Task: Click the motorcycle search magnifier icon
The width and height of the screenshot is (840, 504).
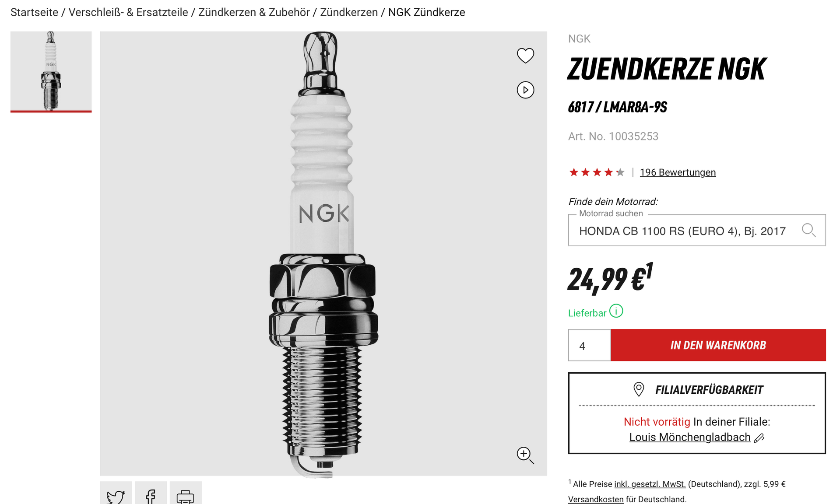Action: coord(808,230)
